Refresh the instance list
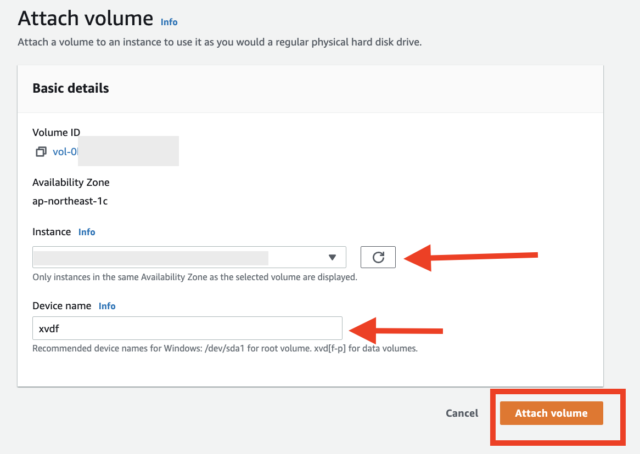This screenshot has width=640, height=454. [378, 257]
